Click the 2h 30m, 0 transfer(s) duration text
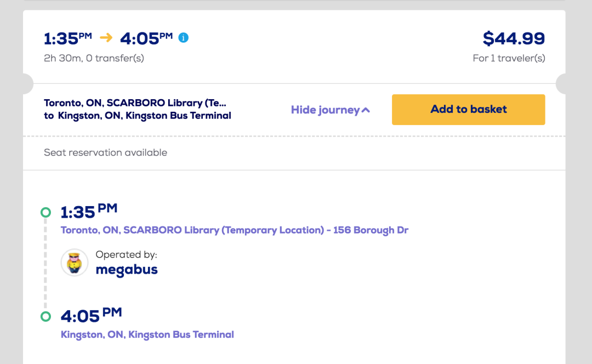The height and width of the screenshot is (364, 592). [94, 58]
